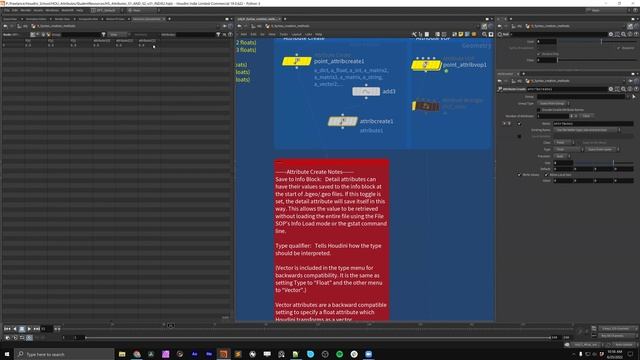Image resolution: width=640 pixels, height=360 pixels.
Task: Open the File menu
Action: click(7, 10)
